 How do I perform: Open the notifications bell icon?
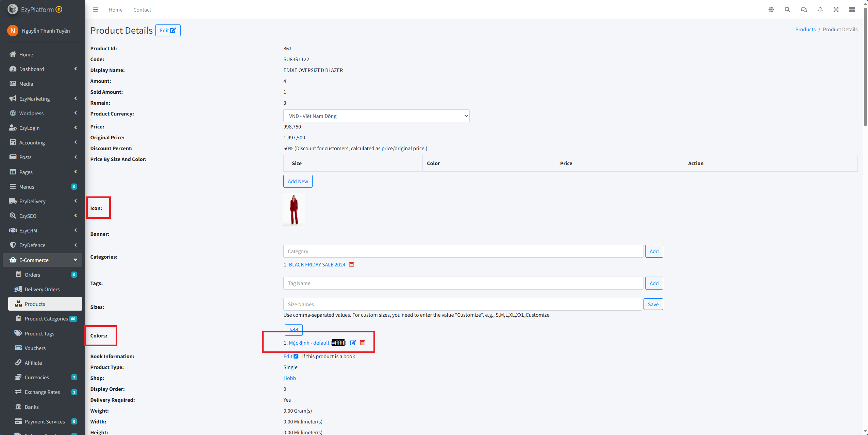pos(820,10)
